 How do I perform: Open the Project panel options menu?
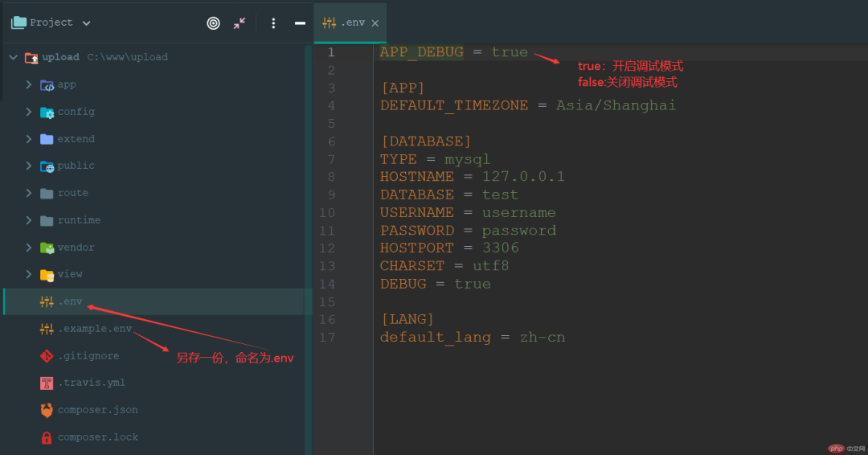[273, 23]
